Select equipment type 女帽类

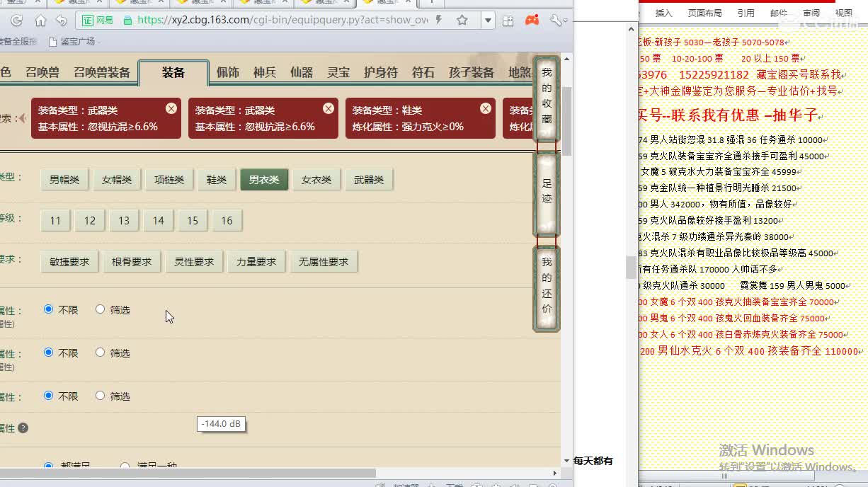click(x=117, y=180)
